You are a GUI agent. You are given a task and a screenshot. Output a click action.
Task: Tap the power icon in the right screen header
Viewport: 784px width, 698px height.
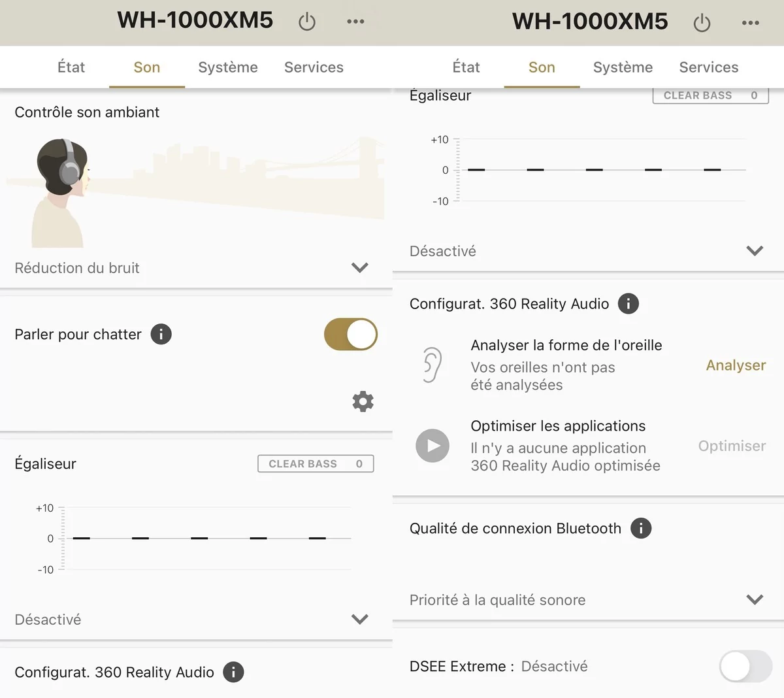click(x=702, y=23)
